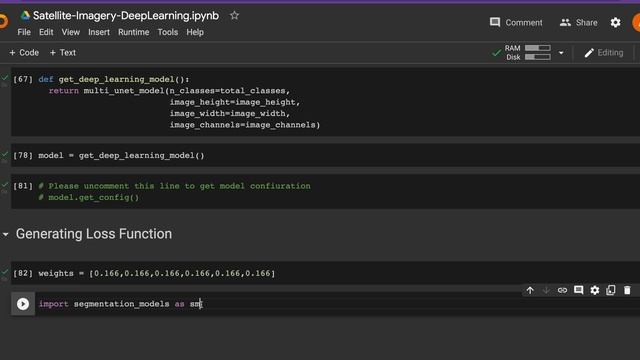Share the notebook
The width and height of the screenshot is (640, 360).
(x=578, y=22)
